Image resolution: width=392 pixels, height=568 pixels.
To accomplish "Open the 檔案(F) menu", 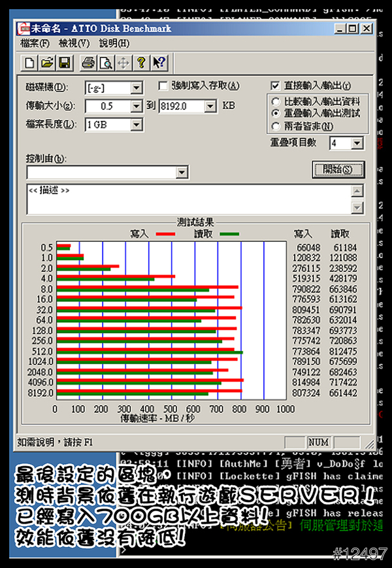I will pos(35,44).
